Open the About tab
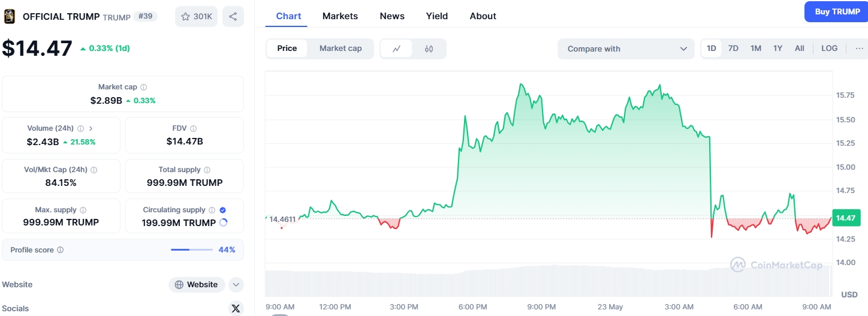 (483, 16)
